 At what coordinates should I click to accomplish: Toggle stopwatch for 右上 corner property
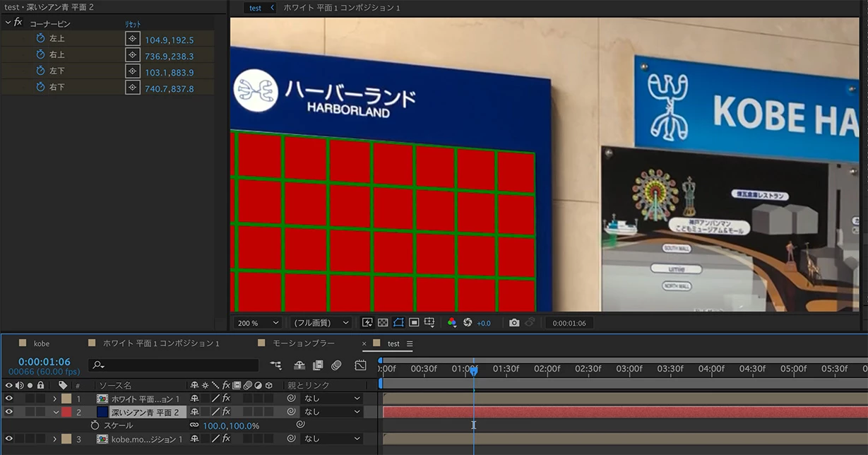tap(40, 55)
